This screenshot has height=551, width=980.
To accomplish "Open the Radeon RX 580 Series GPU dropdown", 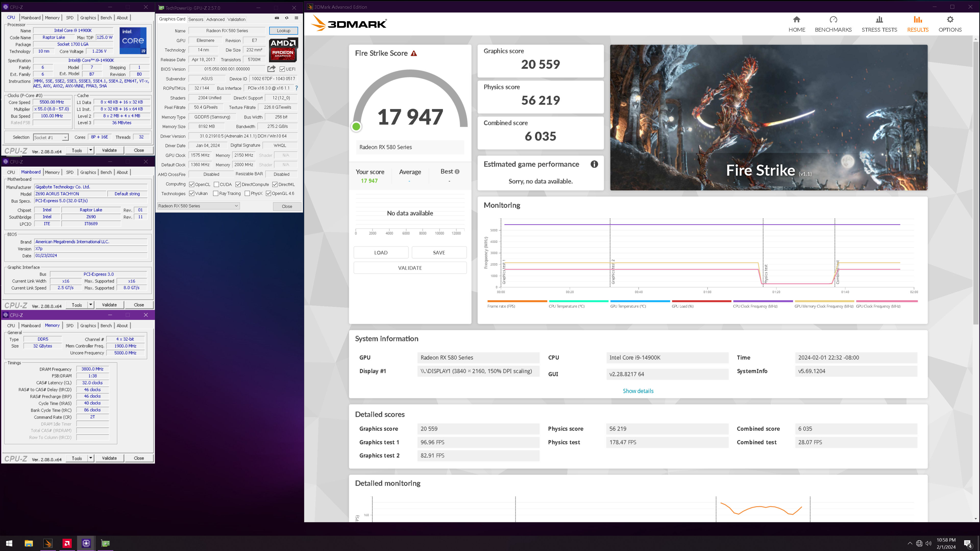I will 198,206.
